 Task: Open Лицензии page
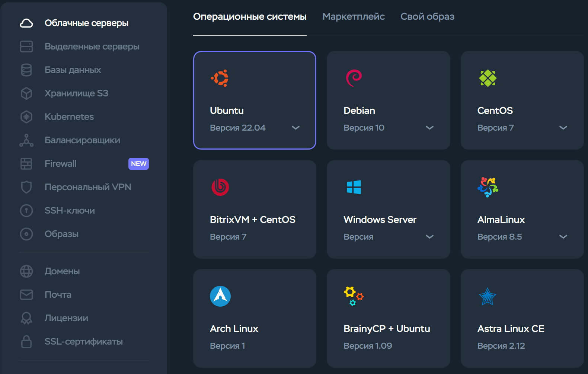(66, 318)
